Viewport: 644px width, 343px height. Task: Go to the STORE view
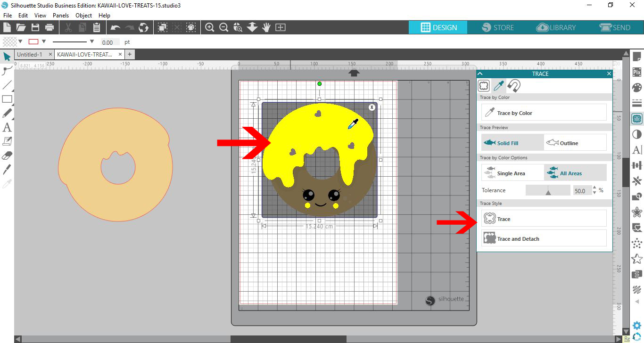497,27
